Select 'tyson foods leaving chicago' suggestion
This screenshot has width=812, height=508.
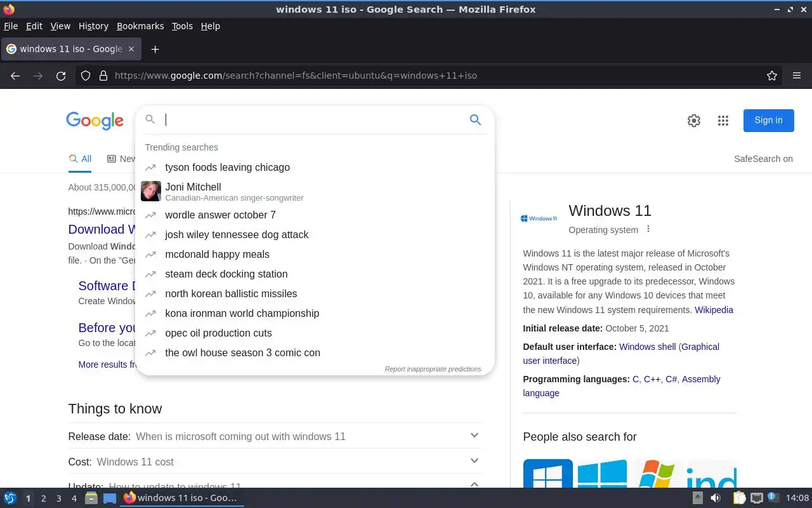click(x=315, y=167)
